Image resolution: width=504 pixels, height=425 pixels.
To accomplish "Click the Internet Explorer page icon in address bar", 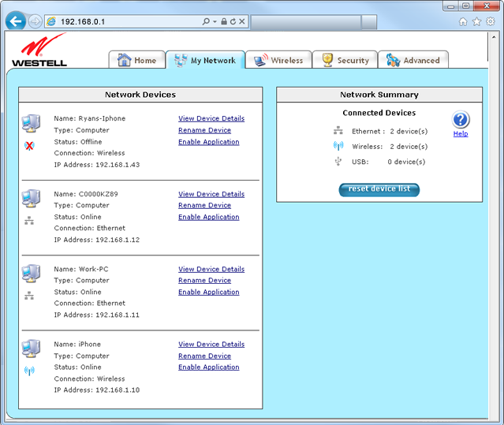I will [x=51, y=21].
